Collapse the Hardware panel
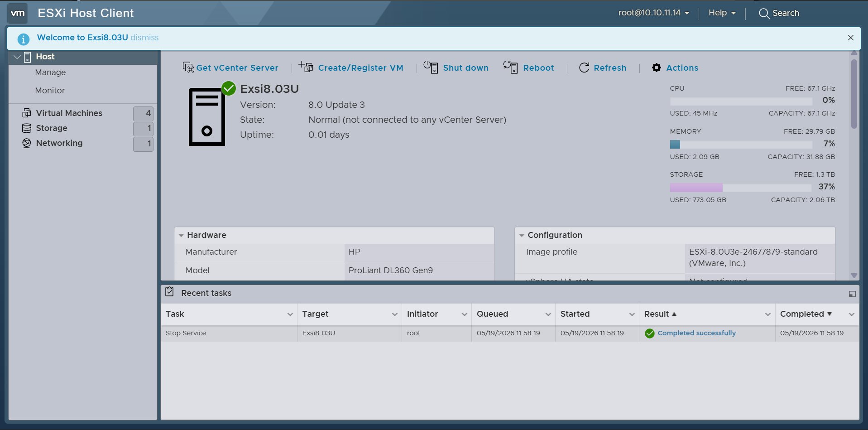This screenshot has width=868, height=430. pos(181,236)
